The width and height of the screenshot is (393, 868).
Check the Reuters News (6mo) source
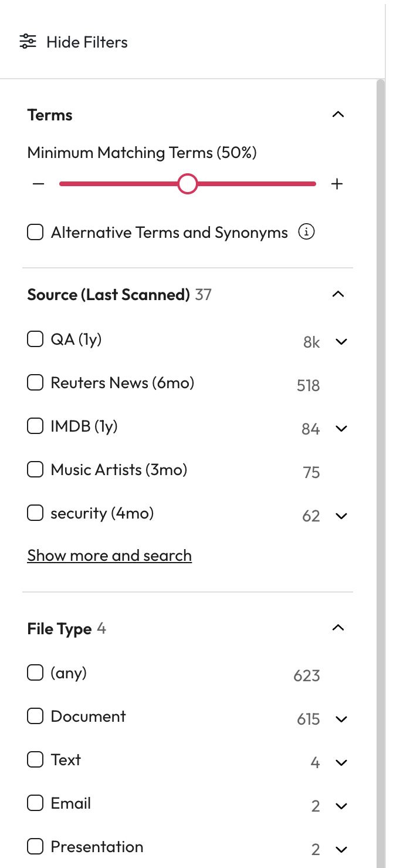click(x=35, y=383)
